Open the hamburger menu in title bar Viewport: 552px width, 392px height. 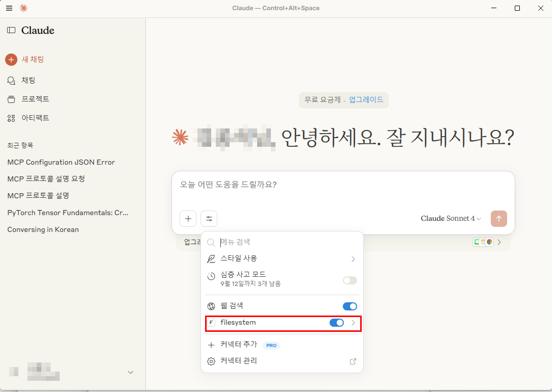point(9,8)
